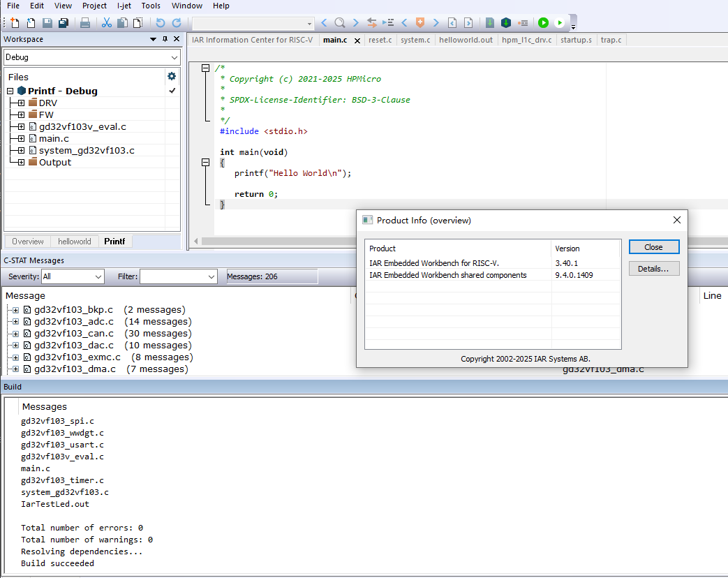Click the Go To line icon
The image size is (728, 578).
coord(388,23)
